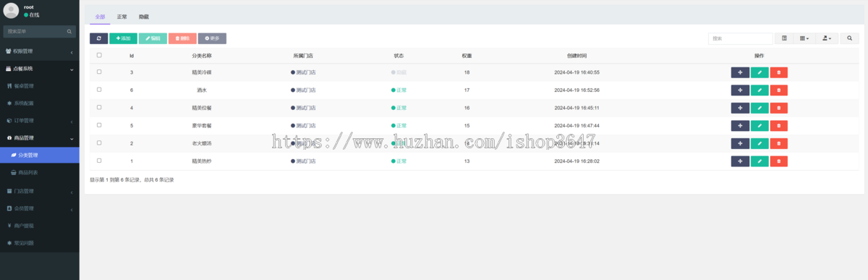Open the export dropdown button
868x280 pixels.
(826, 38)
